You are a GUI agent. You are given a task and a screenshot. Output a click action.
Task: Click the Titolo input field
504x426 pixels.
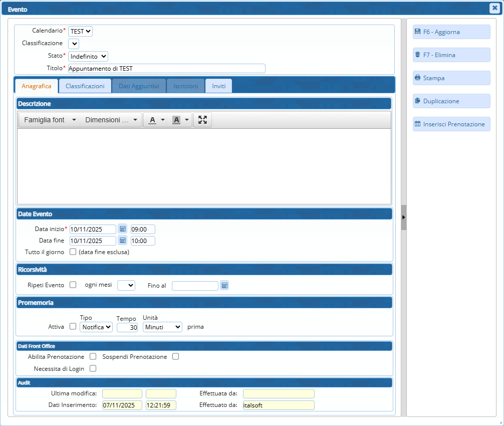point(166,69)
